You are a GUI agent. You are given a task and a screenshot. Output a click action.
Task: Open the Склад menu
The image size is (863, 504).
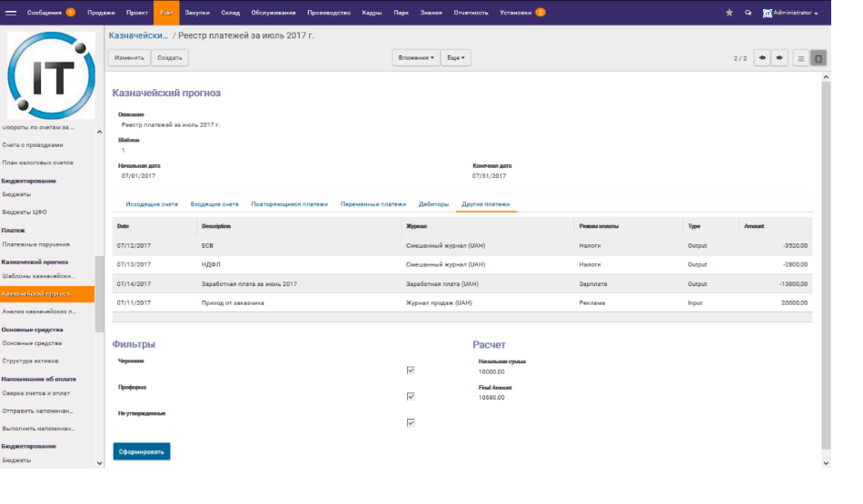point(231,13)
